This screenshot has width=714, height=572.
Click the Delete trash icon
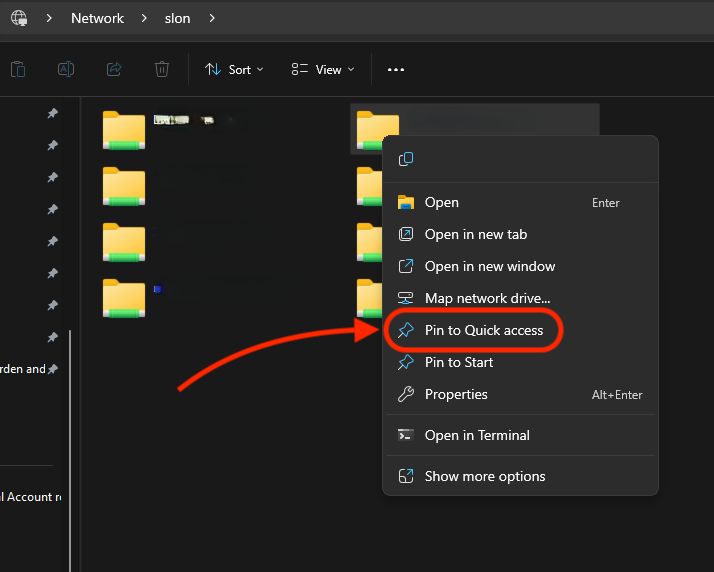[x=162, y=69]
